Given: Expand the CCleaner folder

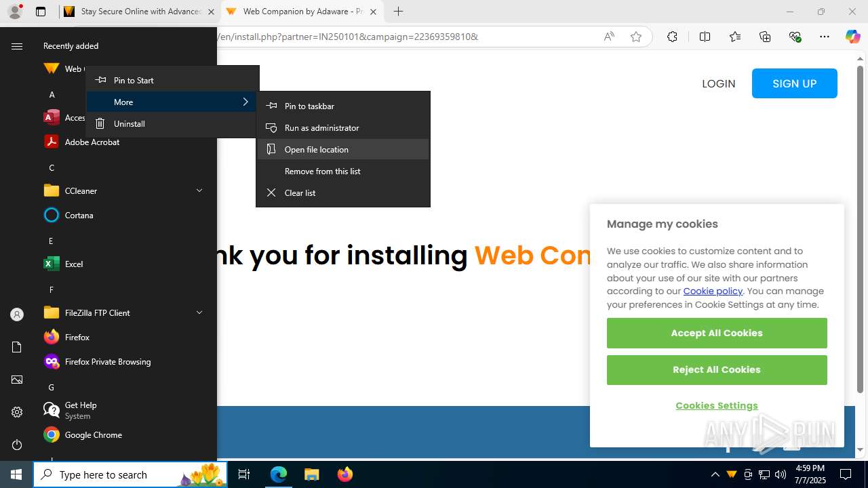Looking at the screenshot, I should click(x=124, y=190).
